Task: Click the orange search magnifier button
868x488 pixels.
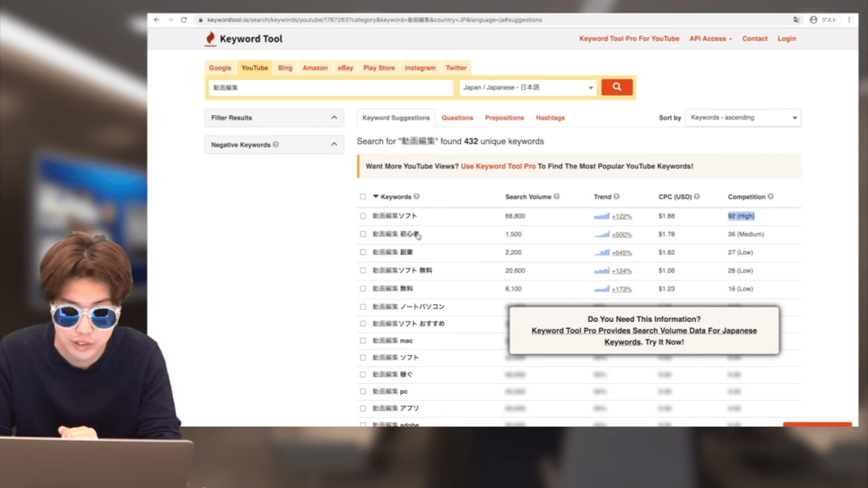Action: [617, 87]
